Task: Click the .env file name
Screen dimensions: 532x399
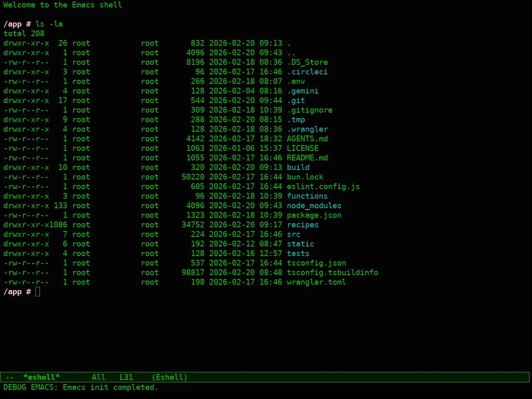Action: point(296,81)
